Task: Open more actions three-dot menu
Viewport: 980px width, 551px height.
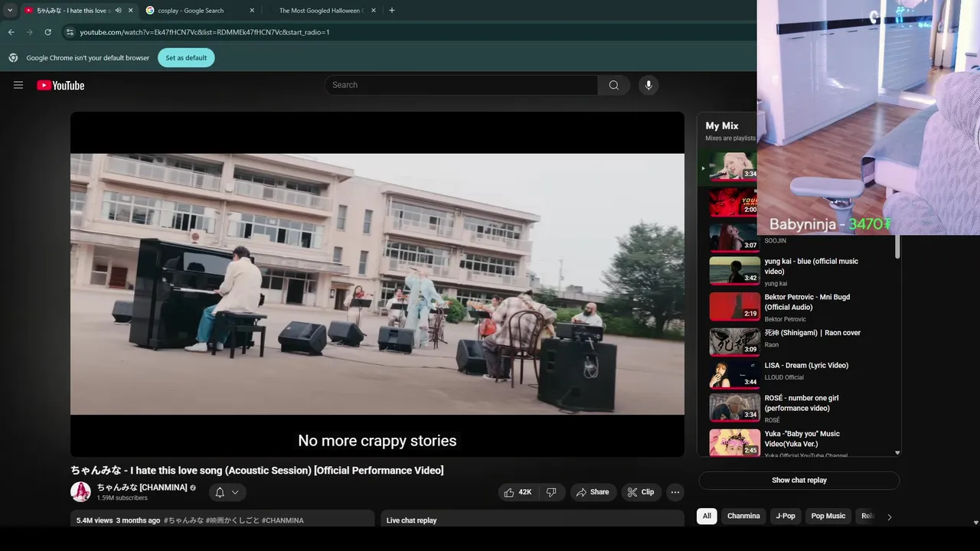Action: [675, 492]
